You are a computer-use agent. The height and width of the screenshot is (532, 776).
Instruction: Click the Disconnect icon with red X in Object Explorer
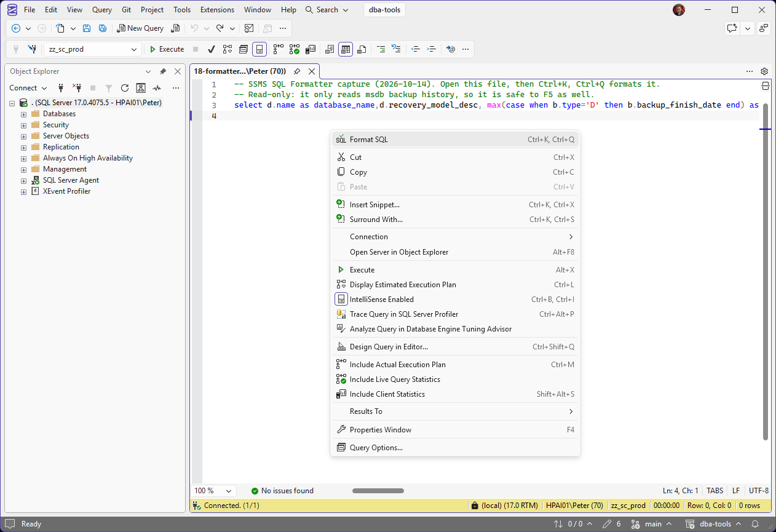pos(77,88)
